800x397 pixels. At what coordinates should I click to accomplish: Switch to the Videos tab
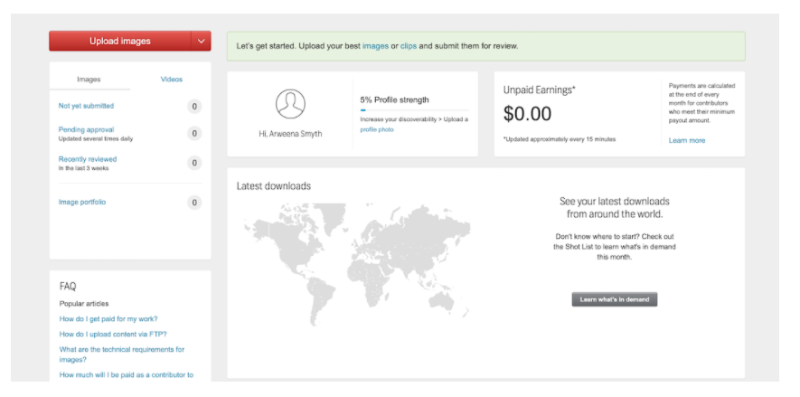click(171, 79)
